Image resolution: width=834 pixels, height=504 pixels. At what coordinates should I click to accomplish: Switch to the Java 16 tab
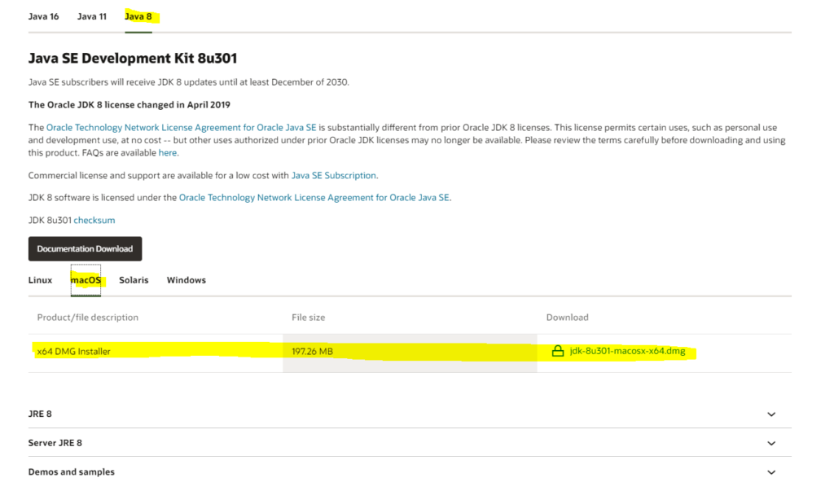(44, 15)
